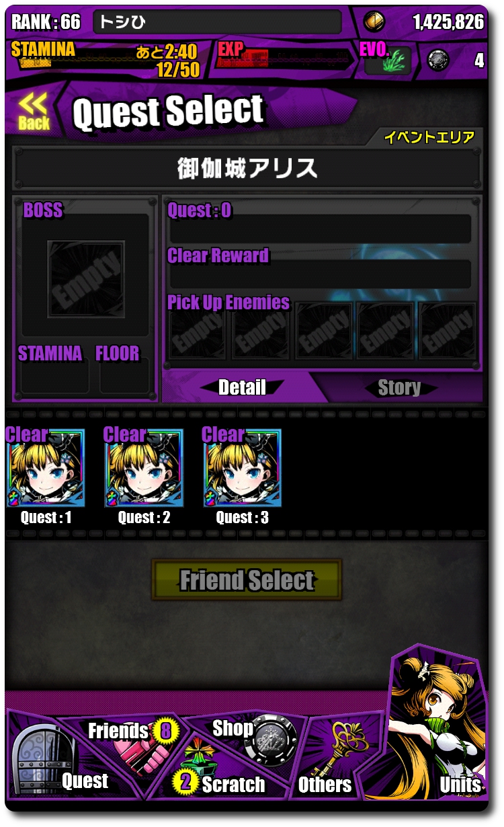Select Quest : 3 thumbnail
The height and width of the screenshot is (827, 504).
tap(242, 469)
